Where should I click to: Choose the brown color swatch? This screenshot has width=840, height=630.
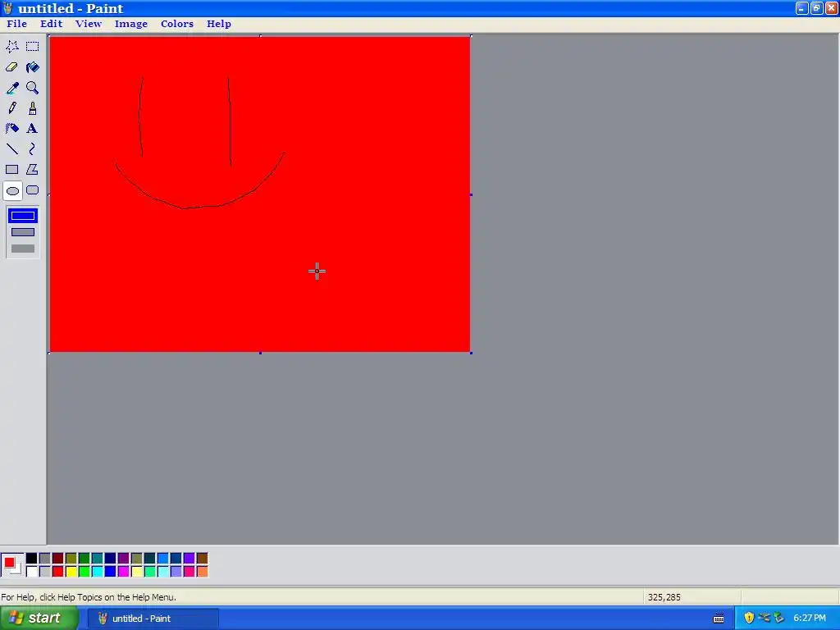point(202,559)
